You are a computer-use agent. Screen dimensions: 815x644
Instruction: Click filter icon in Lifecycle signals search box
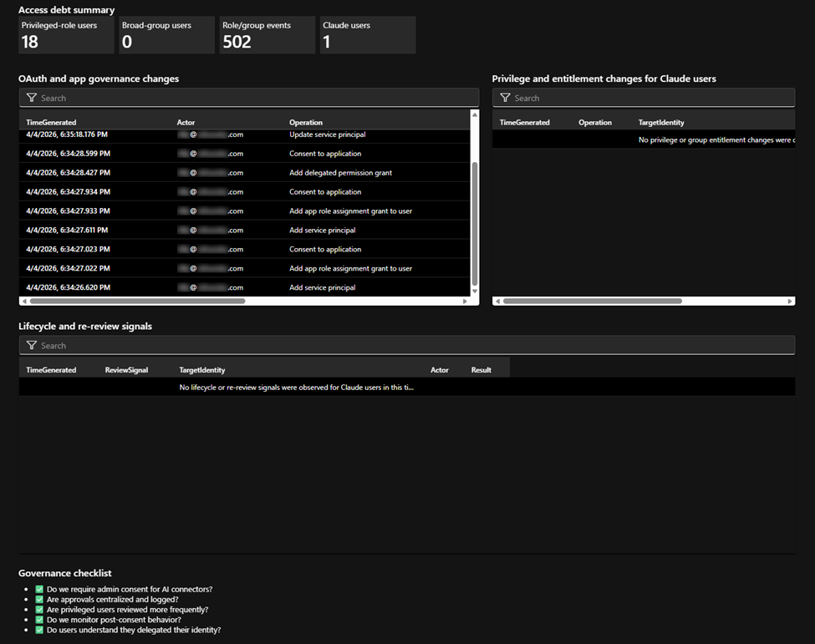pos(32,345)
